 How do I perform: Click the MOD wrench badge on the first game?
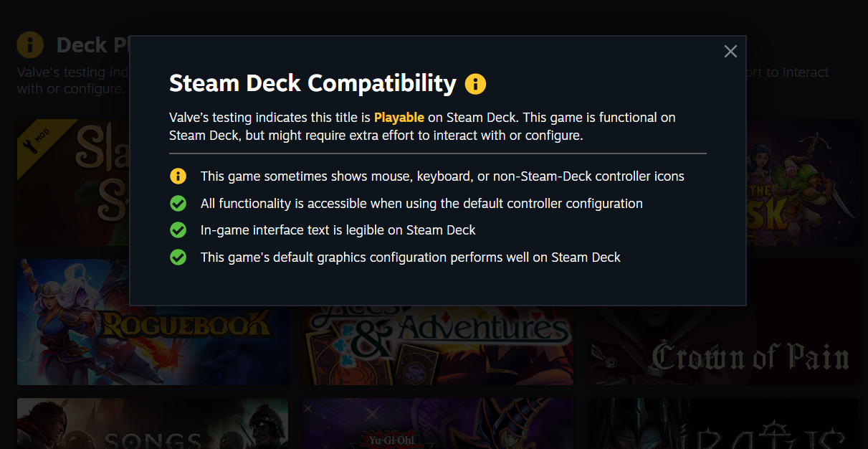point(34,136)
